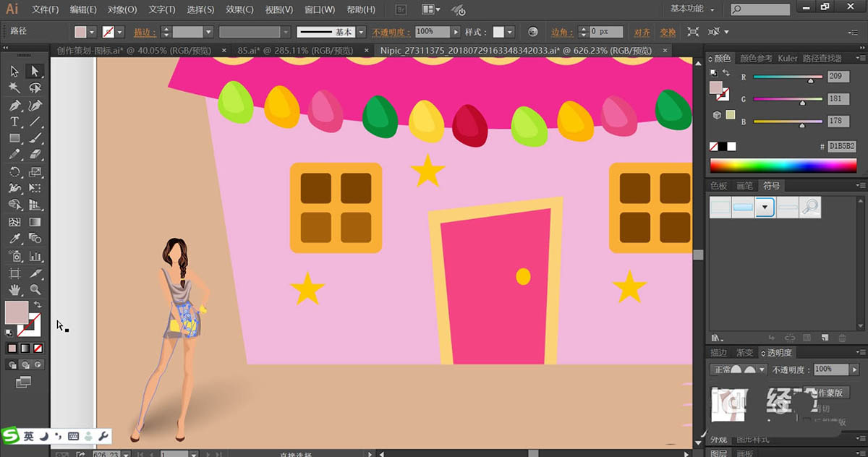This screenshot has width=868, height=457.
Task: Open the Color panel flyout menu
Action: [859, 58]
